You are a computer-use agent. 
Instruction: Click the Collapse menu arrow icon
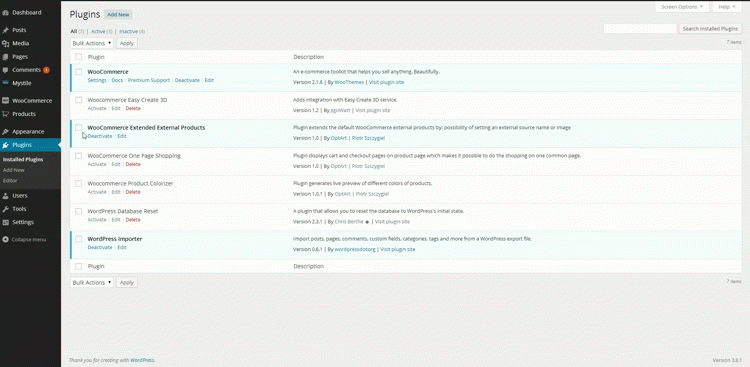click(5, 239)
